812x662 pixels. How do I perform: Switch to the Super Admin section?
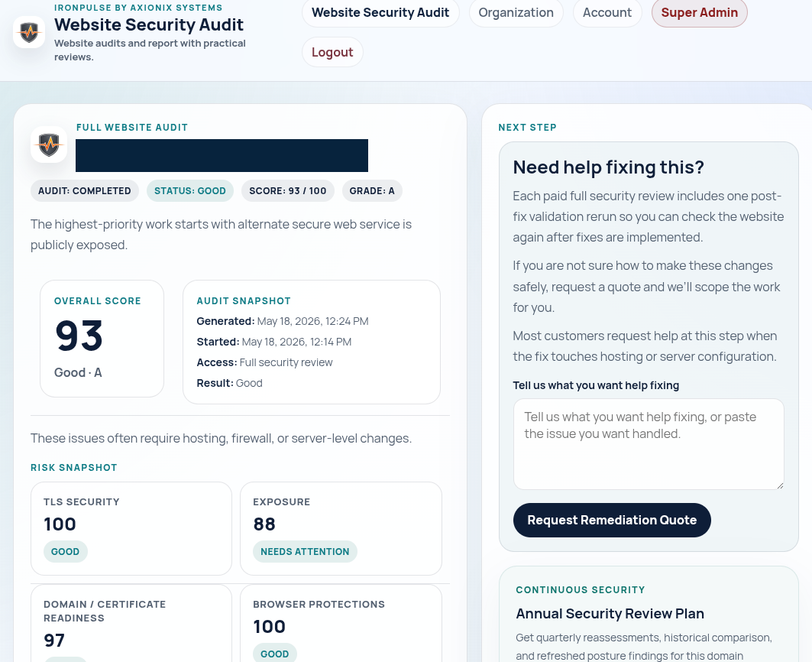(x=699, y=12)
